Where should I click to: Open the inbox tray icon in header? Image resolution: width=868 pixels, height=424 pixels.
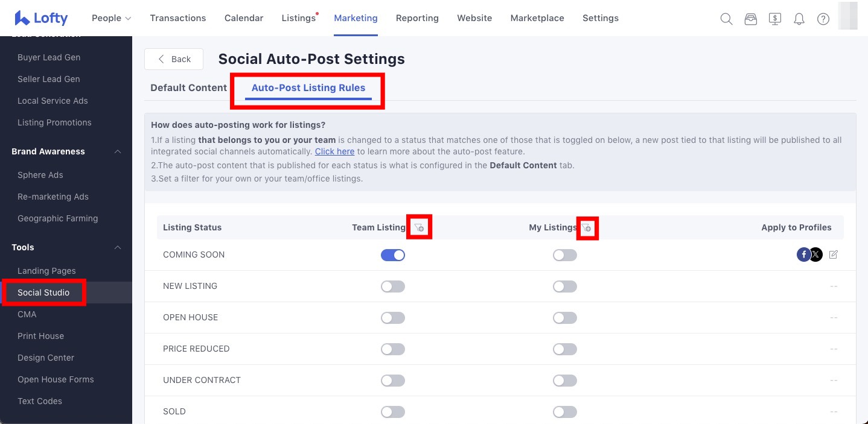[750, 19]
